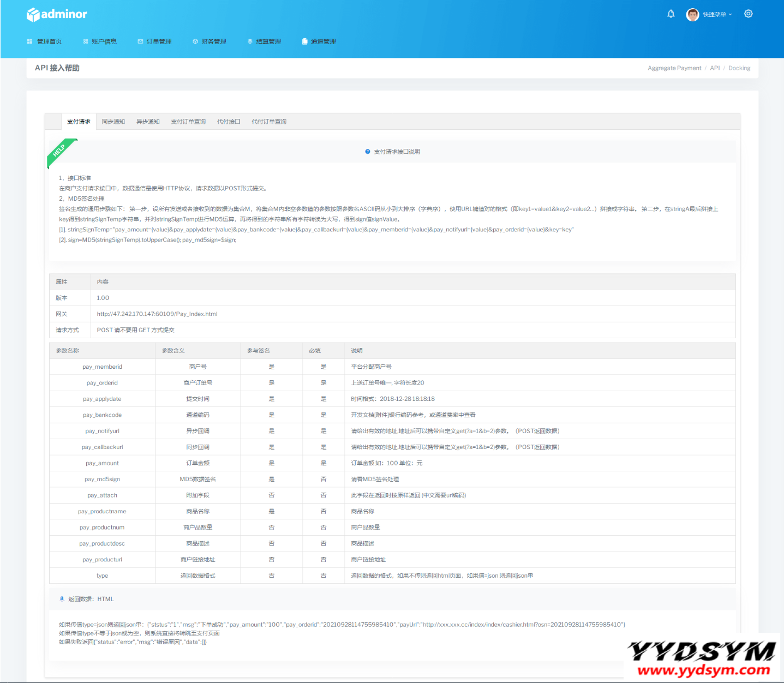The height and width of the screenshot is (683, 784).
Task: Click the 通道管理 document icon
Action: click(x=304, y=41)
